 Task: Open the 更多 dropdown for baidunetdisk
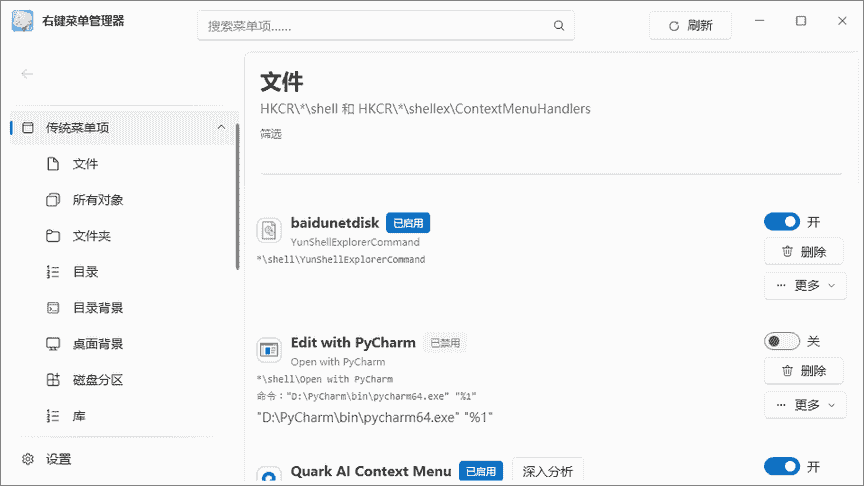(x=805, y=285)
